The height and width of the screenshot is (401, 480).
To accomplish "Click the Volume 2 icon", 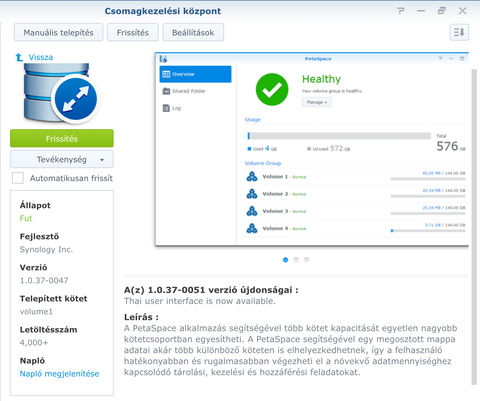I will (252, 194).
